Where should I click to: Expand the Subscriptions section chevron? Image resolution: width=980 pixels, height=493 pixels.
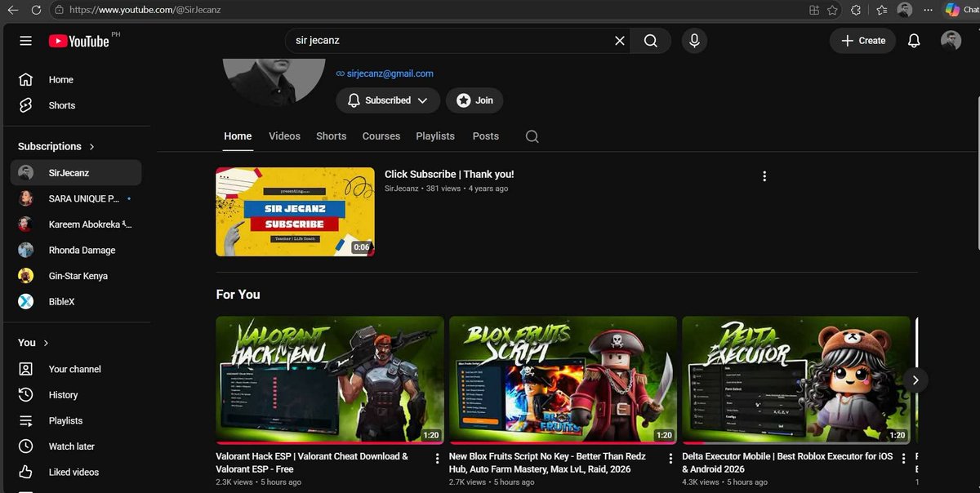[x=91, y=147]
